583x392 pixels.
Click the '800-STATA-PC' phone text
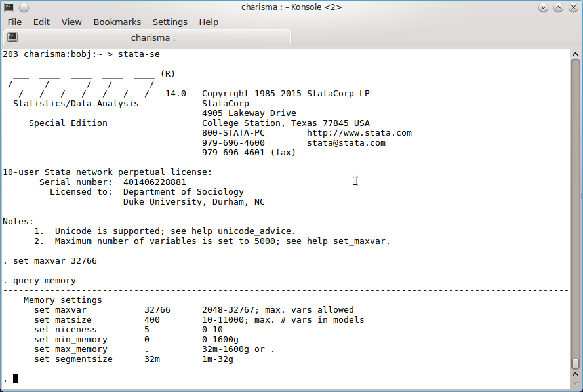[233, 133]
